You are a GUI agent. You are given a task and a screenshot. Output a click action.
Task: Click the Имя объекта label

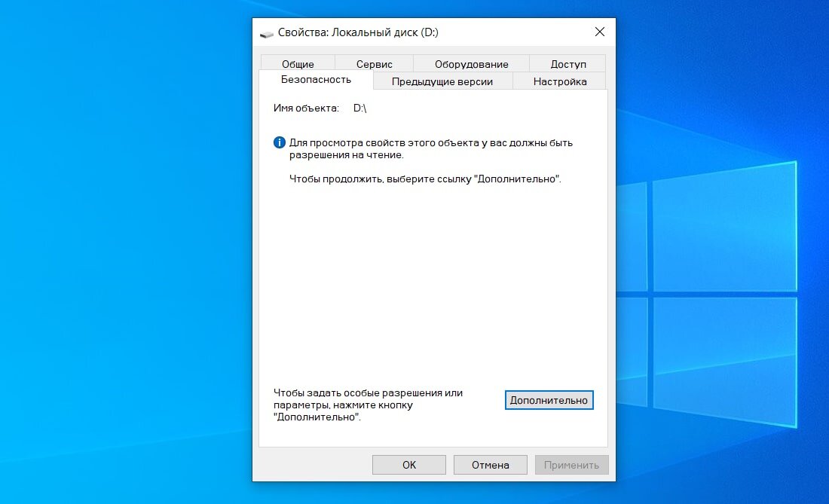(x=306, y=108)
